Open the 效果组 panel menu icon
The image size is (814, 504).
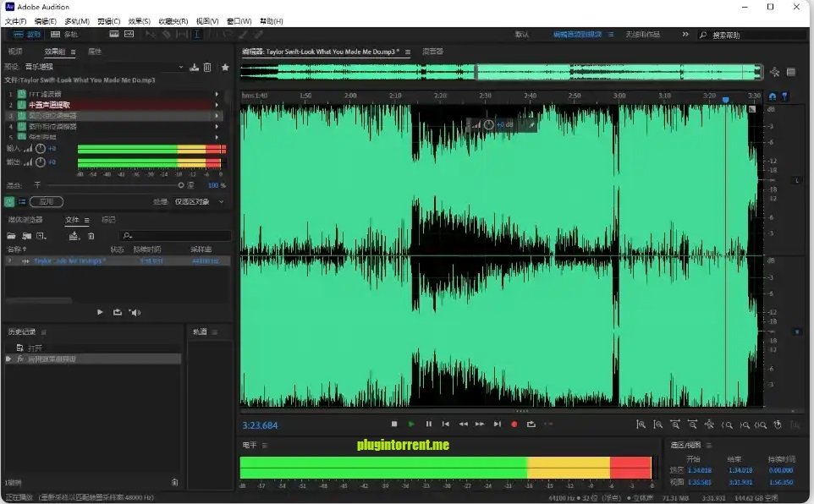[x=74, y=52]
